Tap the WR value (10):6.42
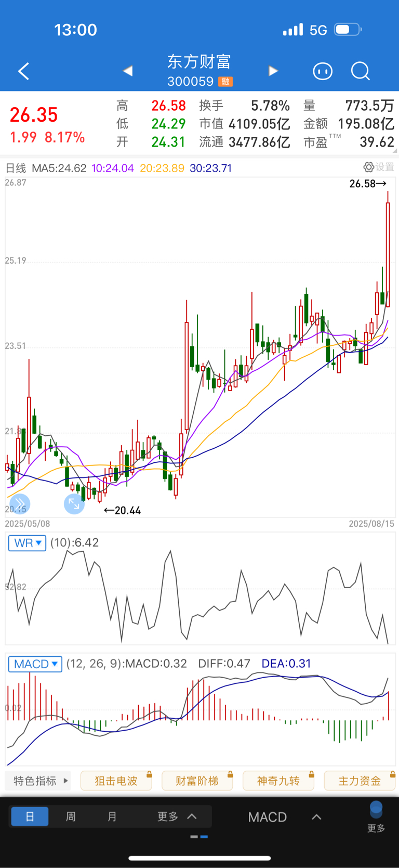Viewport: 399px width, 868px height. click(75, 542)
